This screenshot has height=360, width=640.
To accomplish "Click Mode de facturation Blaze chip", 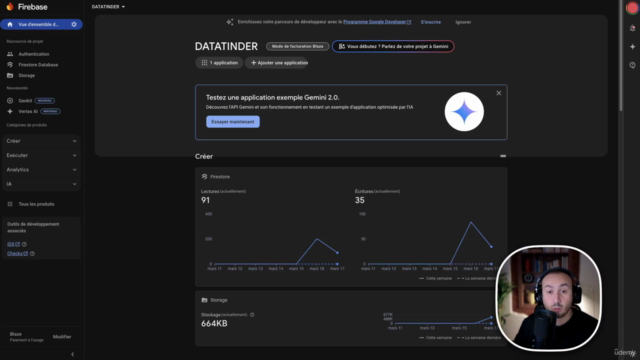I will [x=298, y=47].
